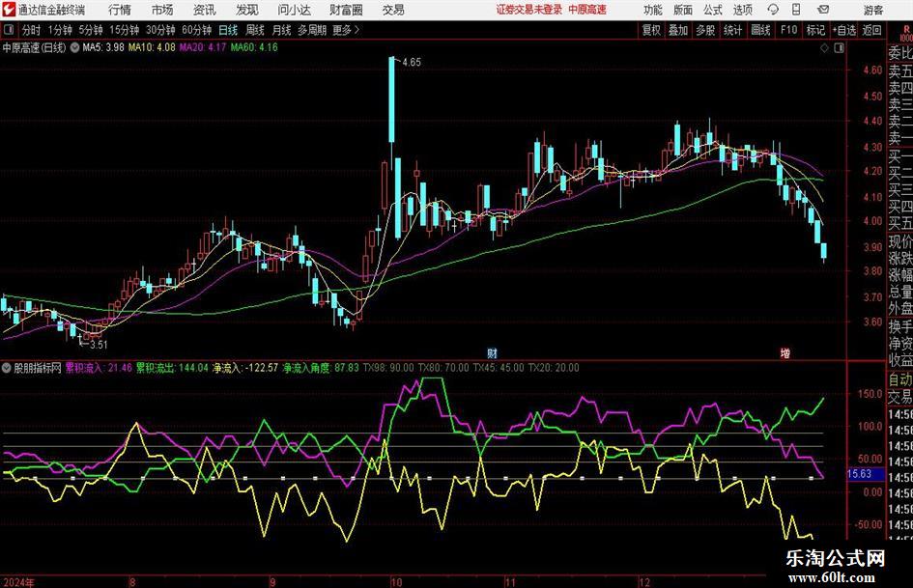913x588 pixels.
Task: Click the MA5: 3.98 label
Action: point(103,47)
